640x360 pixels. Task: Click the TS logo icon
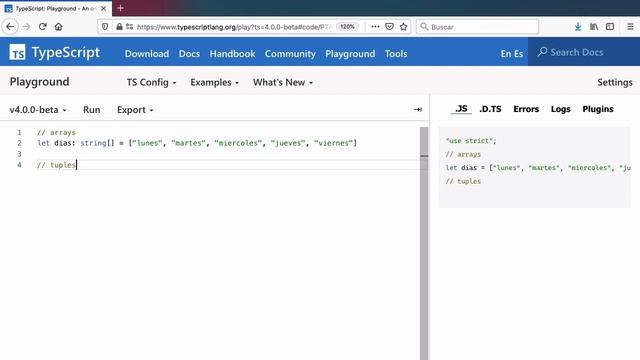pos(18,52)
